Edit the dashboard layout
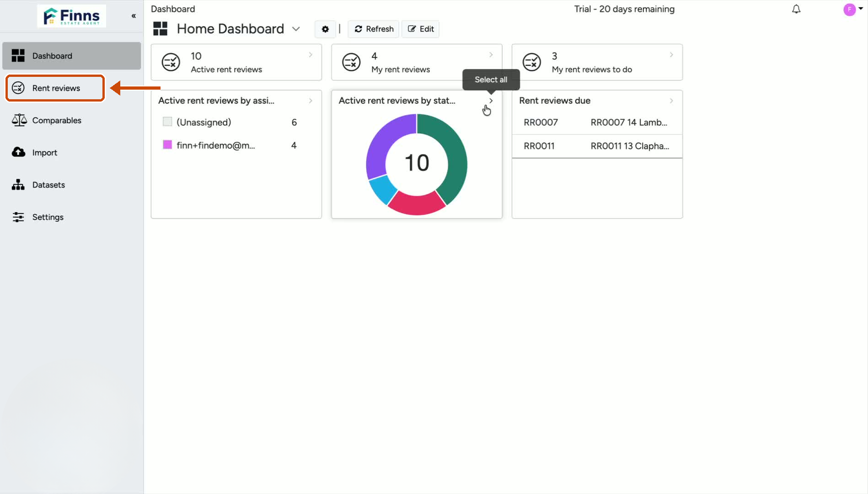868x494 pixels. tap(421, 29)
